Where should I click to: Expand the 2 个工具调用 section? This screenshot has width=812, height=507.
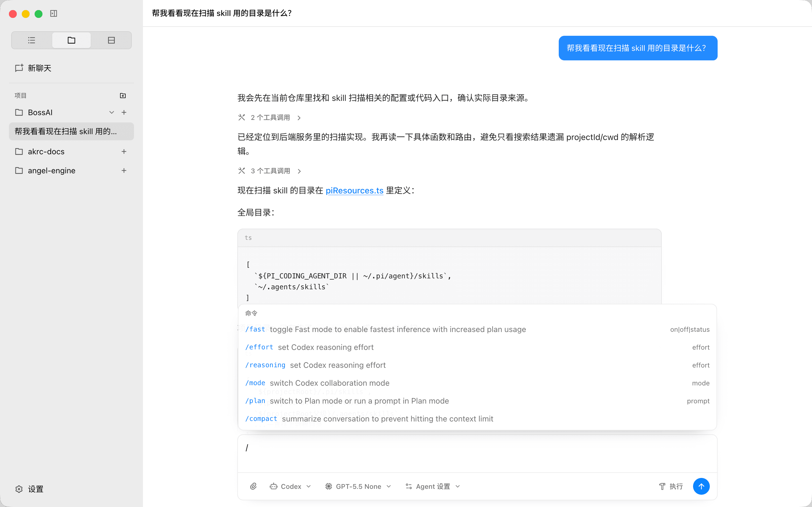(x=270, y=118)
